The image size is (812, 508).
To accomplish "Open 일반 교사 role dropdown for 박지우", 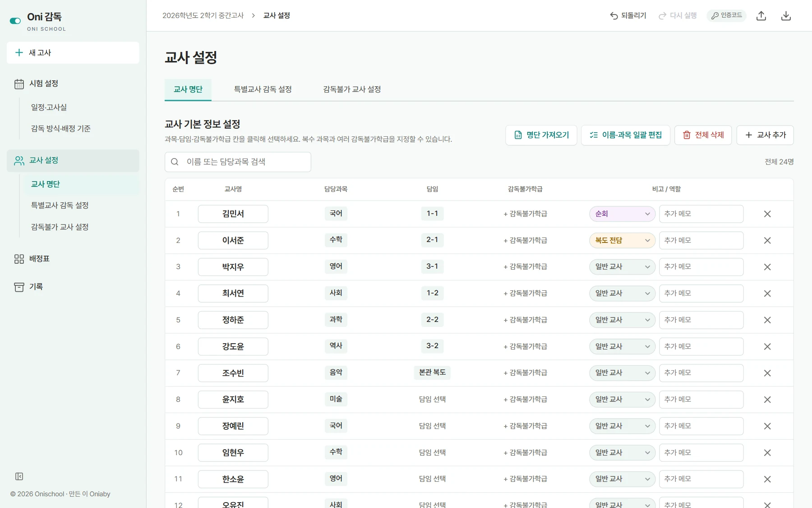I will pyautogui.click(x=622, y=267).
